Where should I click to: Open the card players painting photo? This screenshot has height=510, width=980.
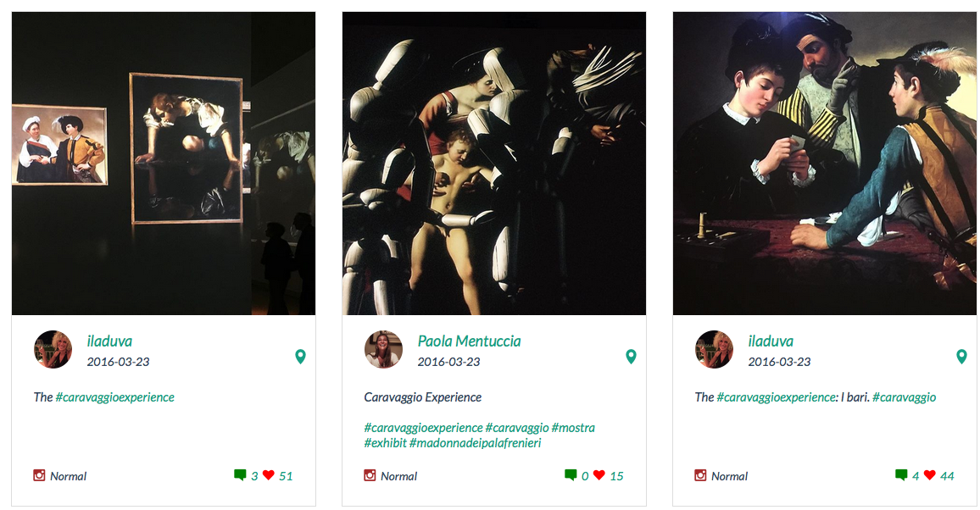(825, 164)
